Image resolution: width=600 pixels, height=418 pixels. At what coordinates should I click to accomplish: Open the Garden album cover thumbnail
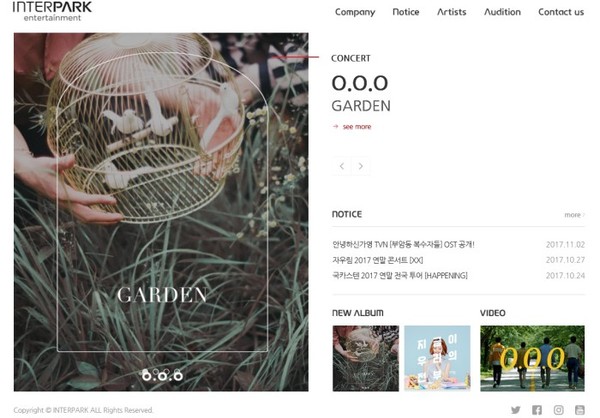click(x=365, y=358)
